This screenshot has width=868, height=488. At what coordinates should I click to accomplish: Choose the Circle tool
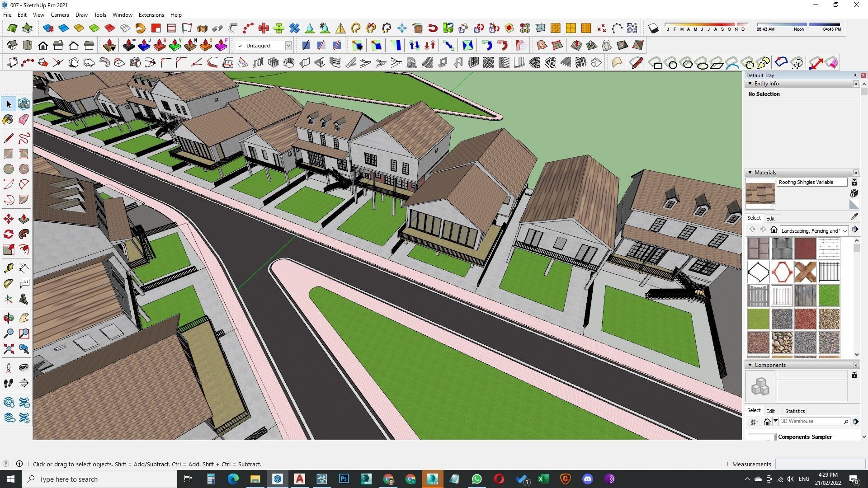click(x=9, y=169)
